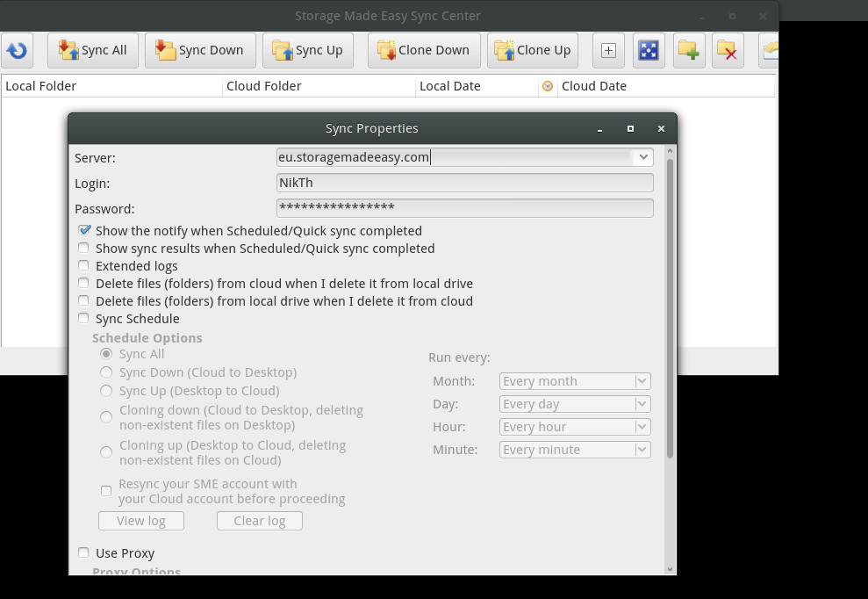This screenshot has height=599, width=868.
Task: Click the plus-in-box expand icon
Action: tap(608, 50)
